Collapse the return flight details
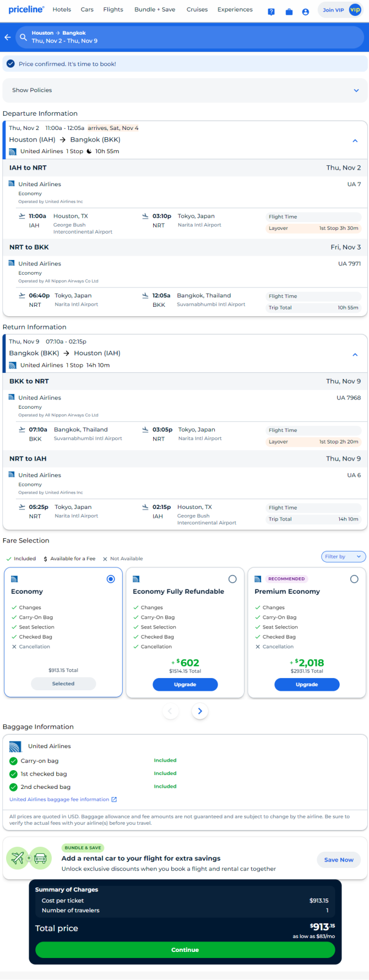Image resolution: width=369 pixels, height=980 pixels. click(x=355, y=355)
